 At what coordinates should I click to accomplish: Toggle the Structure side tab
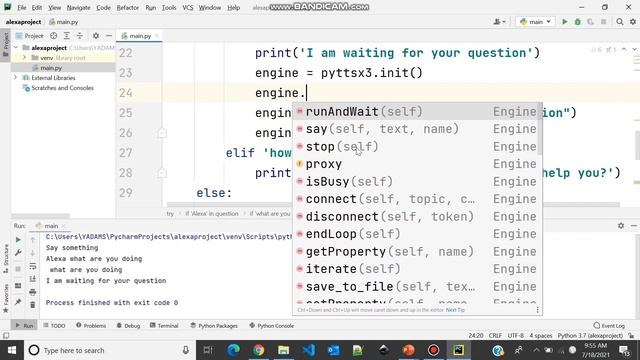click(x=6, y=259)
